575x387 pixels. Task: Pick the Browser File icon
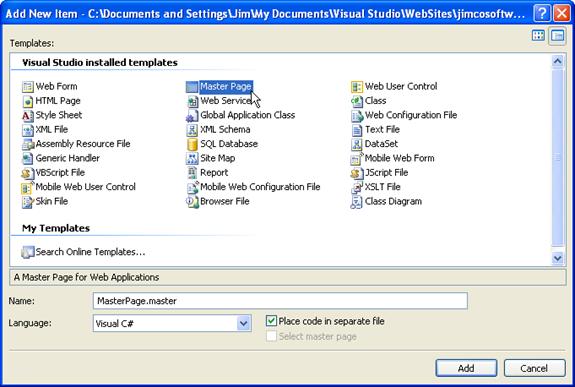click(192, 201)
